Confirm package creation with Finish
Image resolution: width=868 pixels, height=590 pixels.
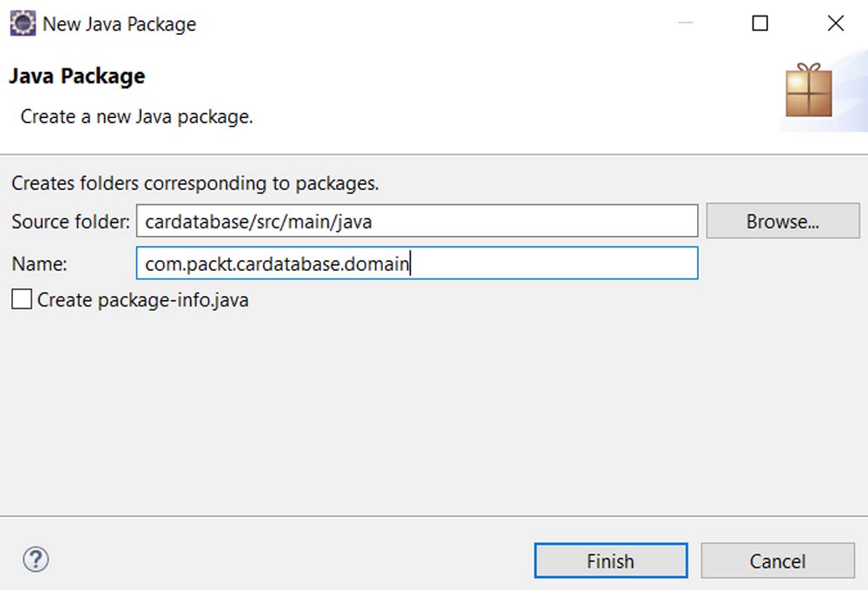point(610,561)
